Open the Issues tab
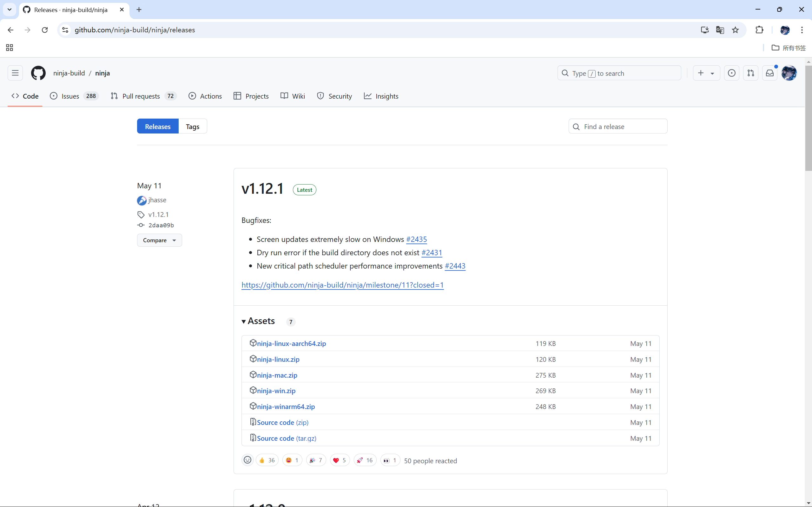The height and width of the screenshot is (507, 812). (74, 96)
